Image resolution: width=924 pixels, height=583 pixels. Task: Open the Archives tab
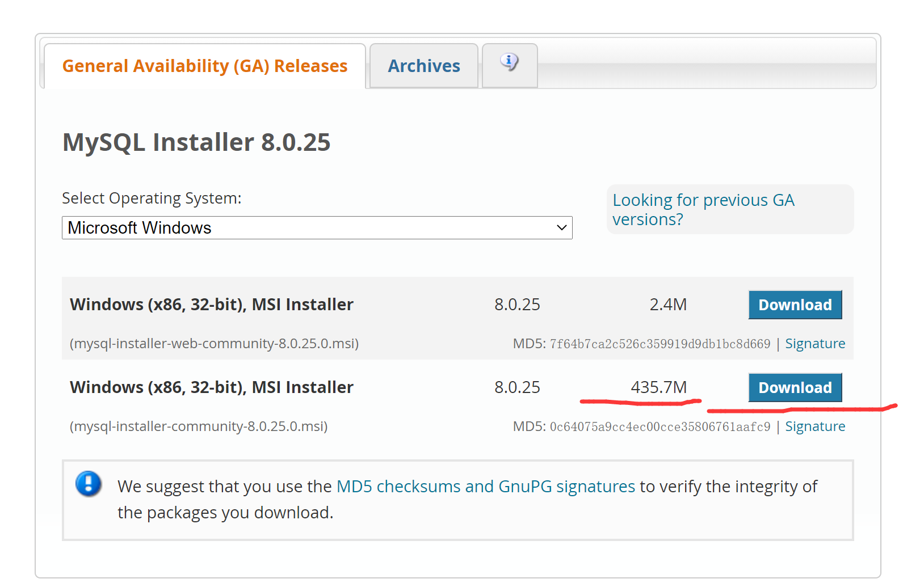tap(423, 65)
